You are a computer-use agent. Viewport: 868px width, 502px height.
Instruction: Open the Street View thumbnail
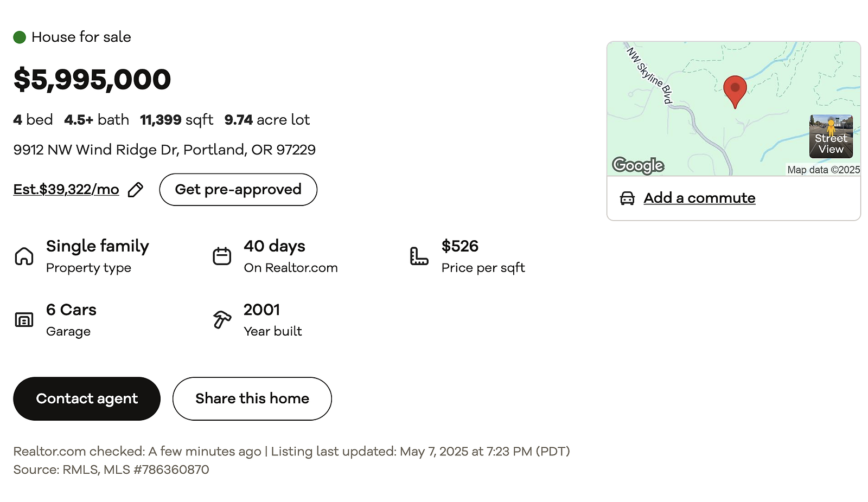[x=831, y=137]
